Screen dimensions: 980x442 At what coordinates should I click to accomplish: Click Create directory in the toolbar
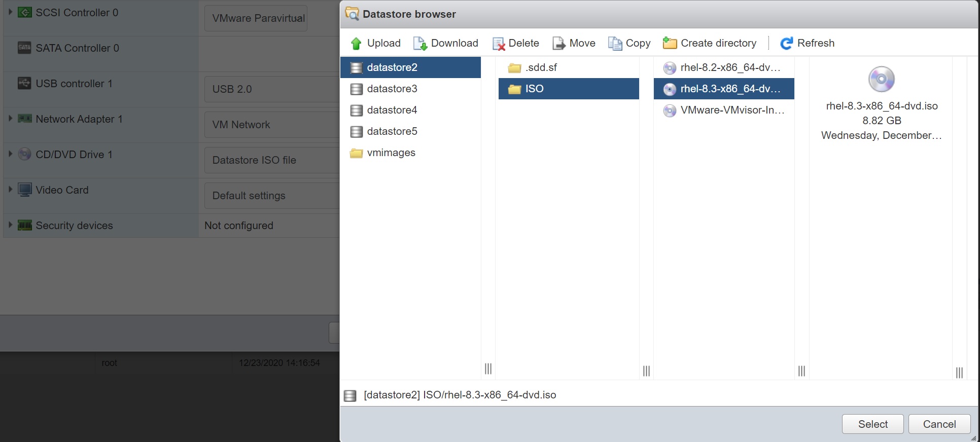pyautogui.click(x=710, y=43)
